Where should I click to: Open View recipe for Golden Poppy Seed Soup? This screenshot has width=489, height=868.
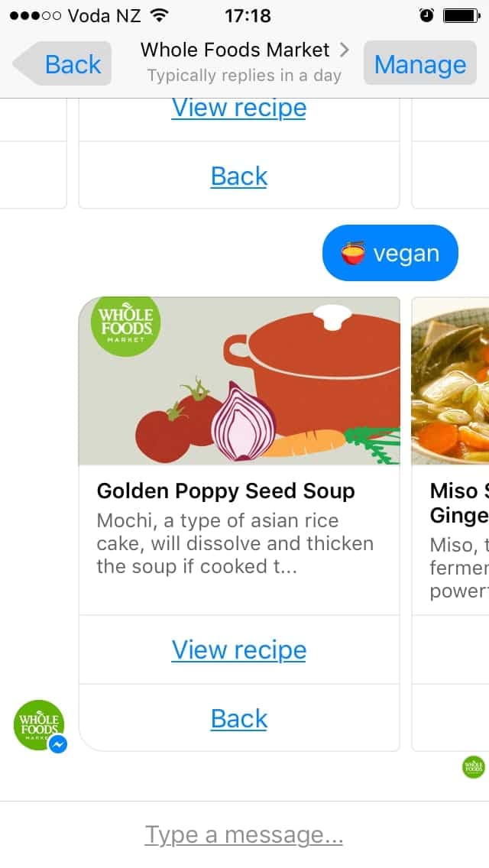click(x=239, y=649)
